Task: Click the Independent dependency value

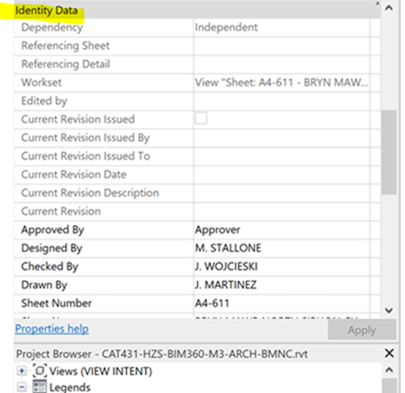Action: click(226, 27)
